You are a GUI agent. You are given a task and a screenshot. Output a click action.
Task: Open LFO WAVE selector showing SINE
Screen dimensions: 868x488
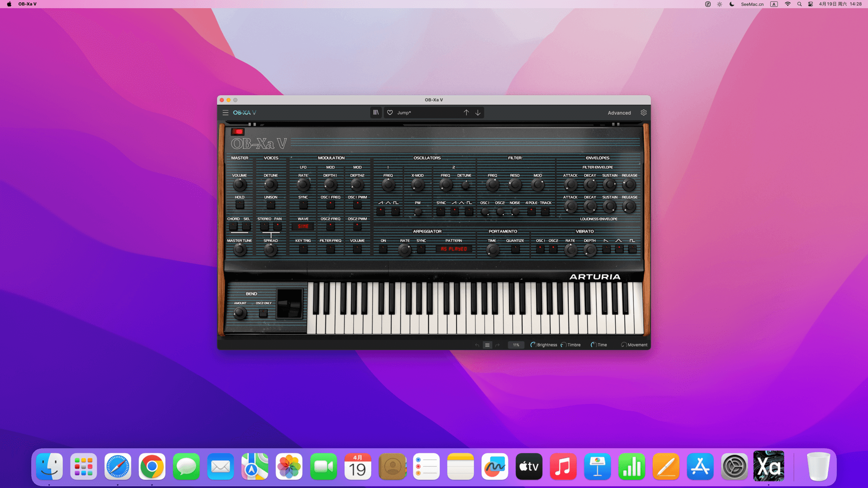point(303,226)
